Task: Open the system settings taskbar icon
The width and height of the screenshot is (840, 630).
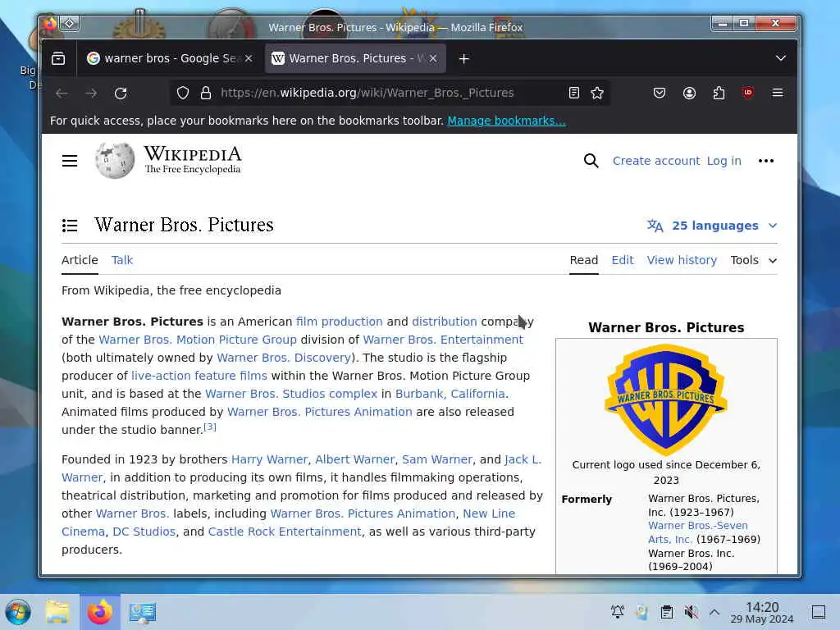Action: pyautogui.click(x=143, y=612)
